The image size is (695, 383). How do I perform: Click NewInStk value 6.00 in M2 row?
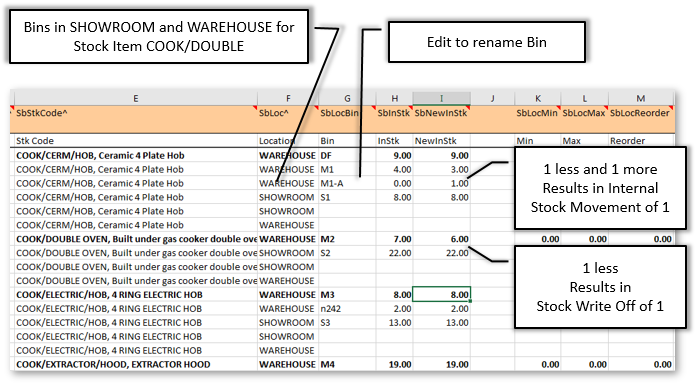(441, 239)
